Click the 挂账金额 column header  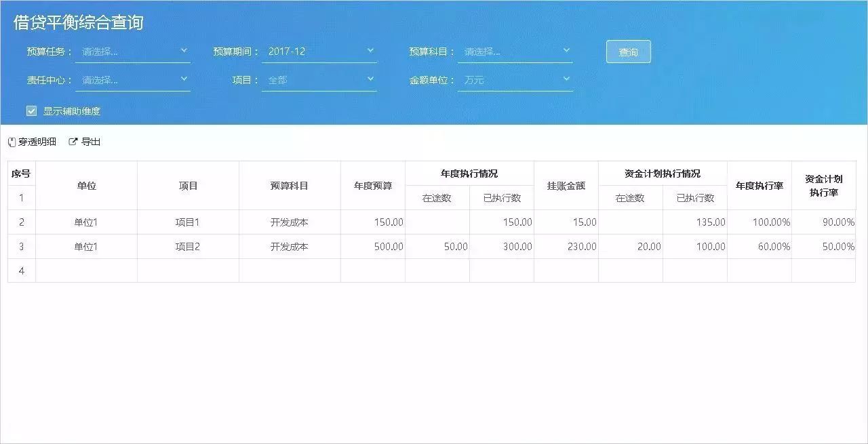tap(566, 186)
